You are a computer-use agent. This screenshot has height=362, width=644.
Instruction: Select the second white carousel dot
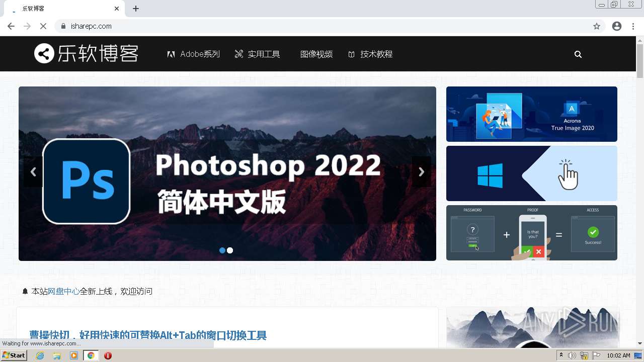230,250
